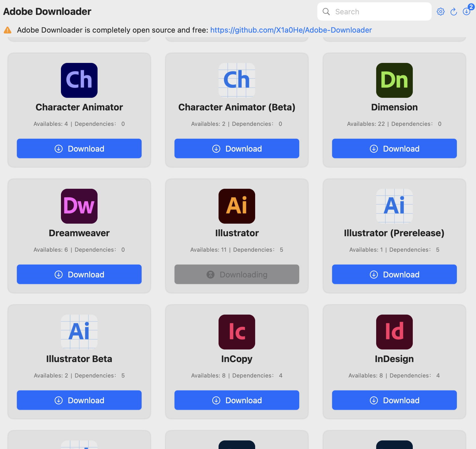Start the Dreamweaver download
Viewport: 476px width, 449px height.
79,274
